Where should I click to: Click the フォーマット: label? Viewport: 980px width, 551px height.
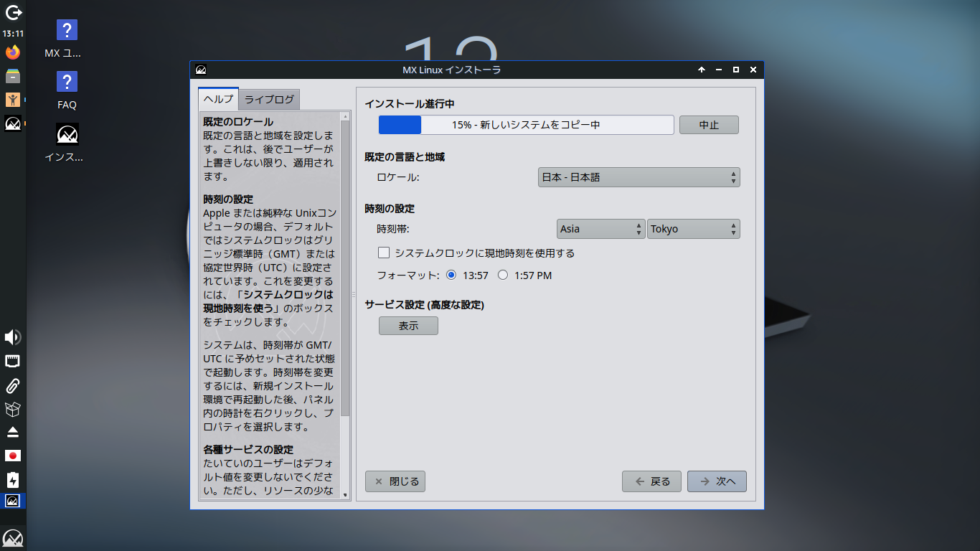[x=408, y=275]
